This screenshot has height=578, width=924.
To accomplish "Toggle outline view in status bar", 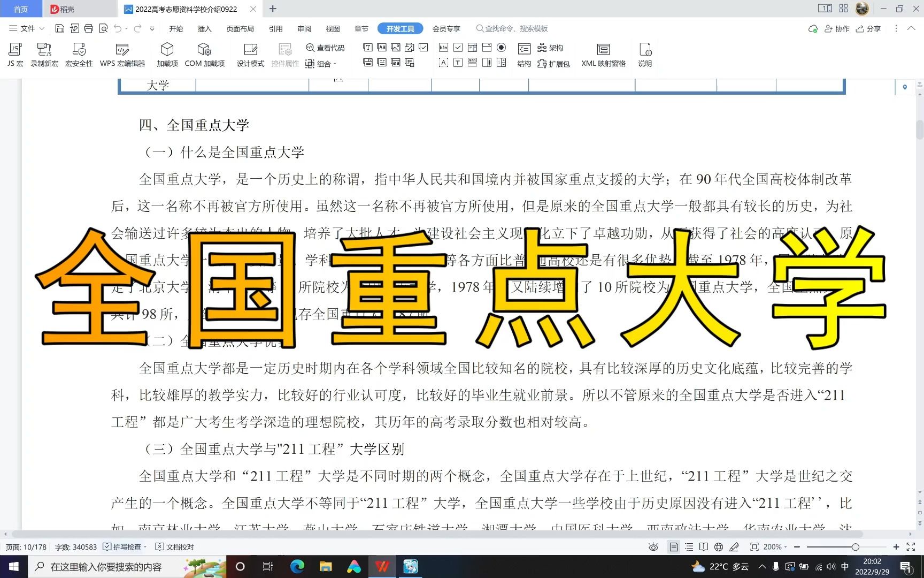I will point(689,547).
